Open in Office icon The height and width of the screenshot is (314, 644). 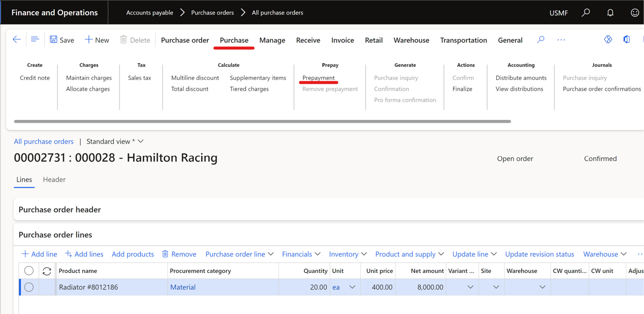click(627, 40)
